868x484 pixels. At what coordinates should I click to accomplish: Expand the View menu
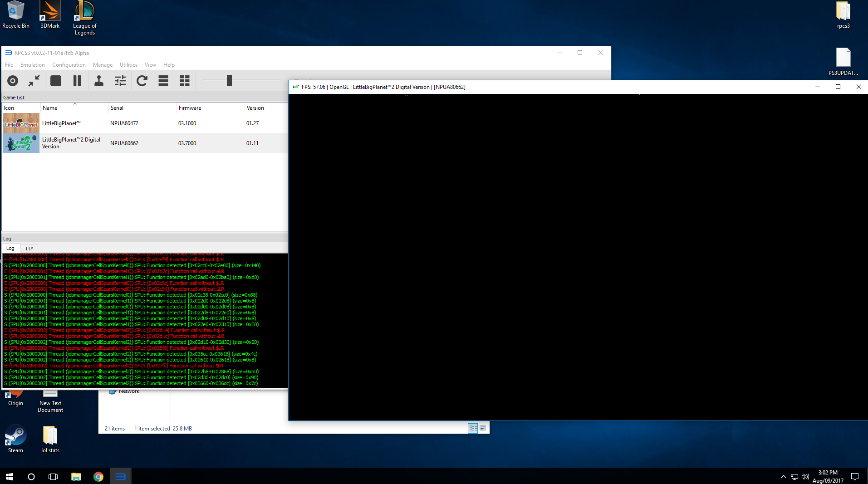click(150, 65)
